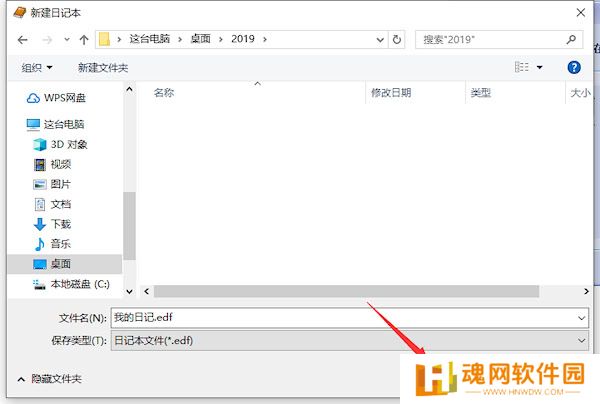Expand the chevron after 2019 in path
The width and height of the screenshot is (600, 404).
click(265, 39)
